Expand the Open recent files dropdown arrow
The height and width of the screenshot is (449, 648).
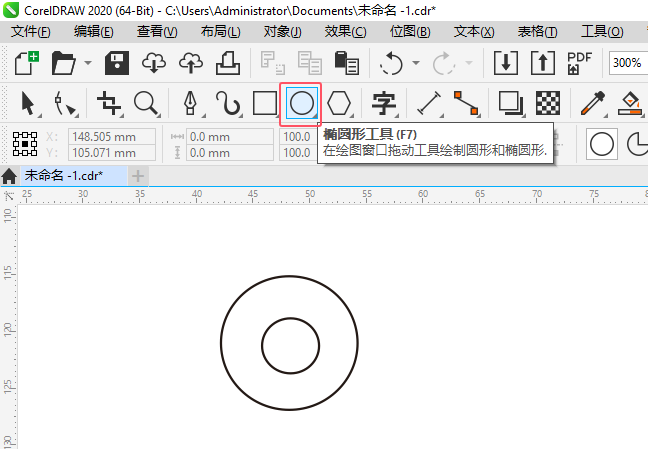coord(88,63)
